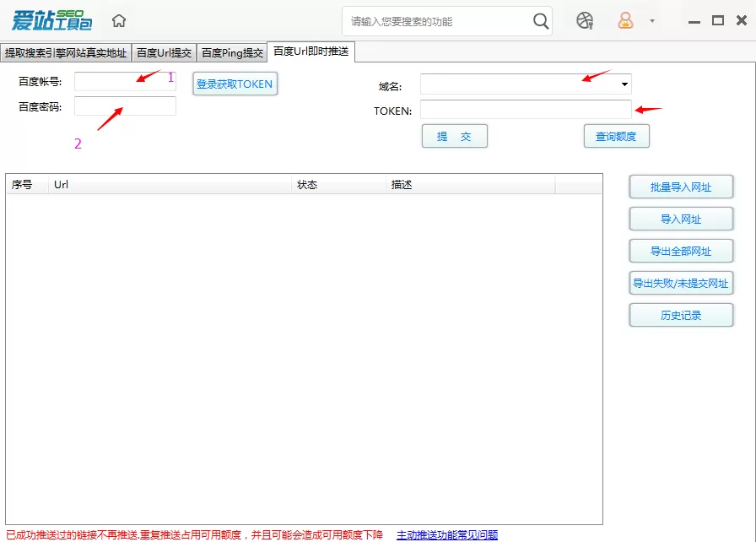Click the magnifier search icon
Image resolution: width=756 pixels, height=542 pixels.
tap(541, 21)
